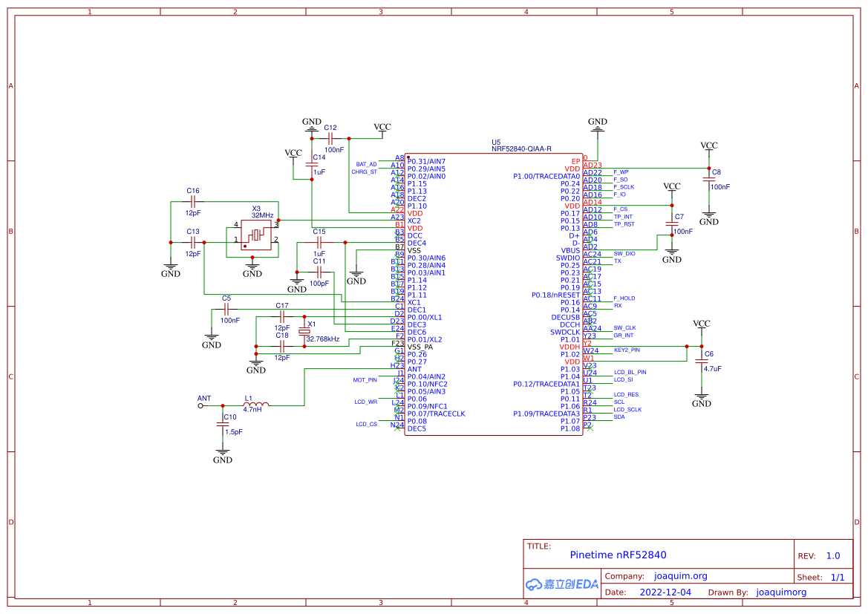The width and height of the screenshot is (868, 614).
Task: Select capacitor C12 near the VCC rail
Action: [x=330, y=138]
